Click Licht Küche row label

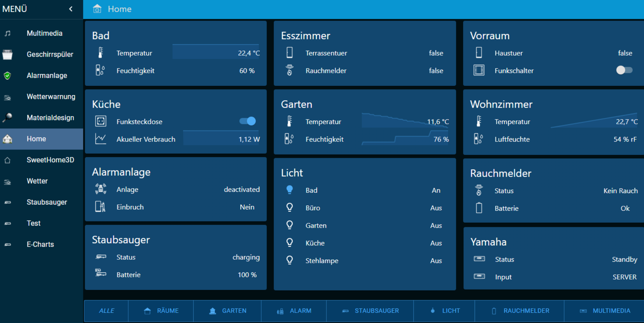[x=315, y=243]
